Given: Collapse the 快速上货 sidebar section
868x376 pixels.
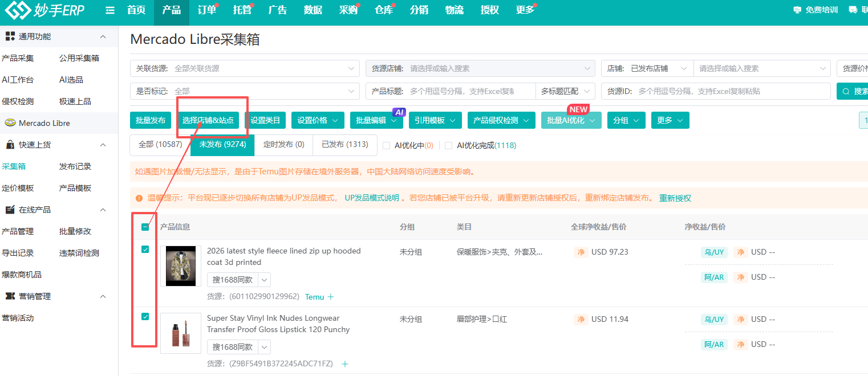Looking at the screenshot, I should (x=103, y=145).
